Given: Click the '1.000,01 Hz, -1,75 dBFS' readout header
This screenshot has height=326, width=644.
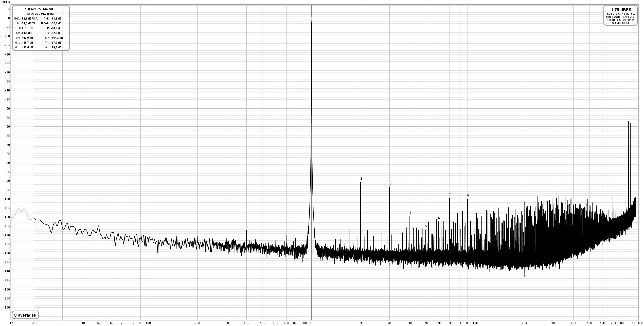Looking at the screenshot, I should [40, 9].
